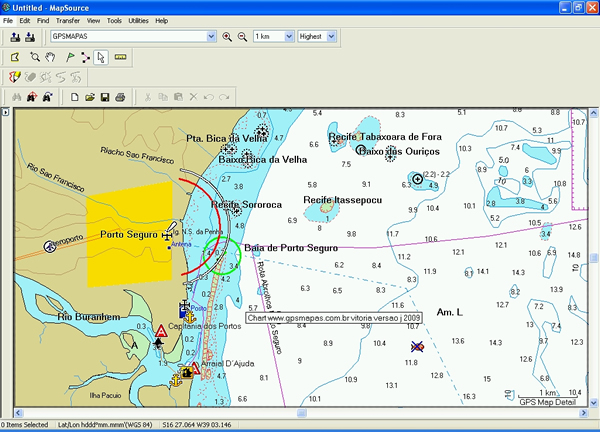Select the Route tool
The height and width of the screenshot is (432, 600).
83,57
